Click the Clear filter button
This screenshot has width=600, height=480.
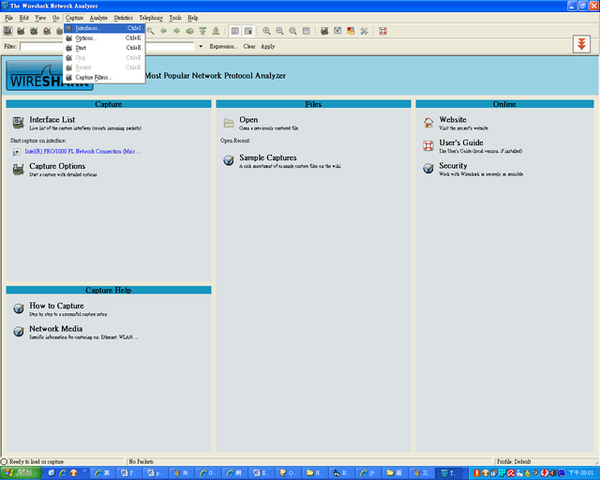coord(249,46)
